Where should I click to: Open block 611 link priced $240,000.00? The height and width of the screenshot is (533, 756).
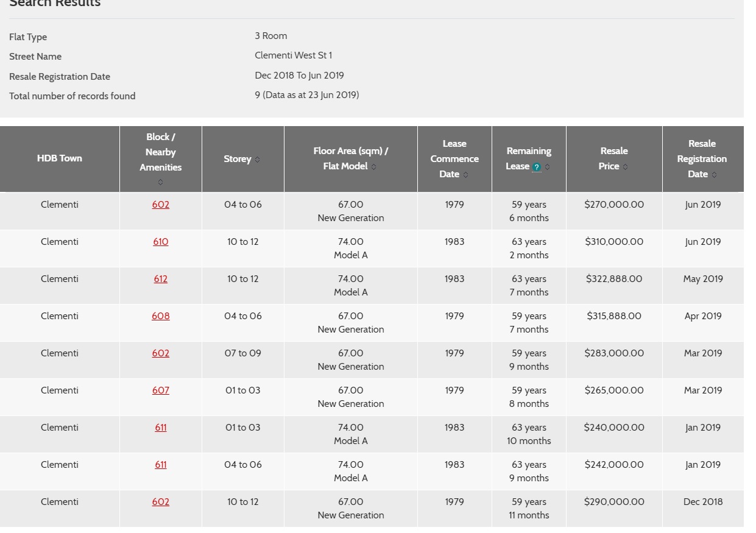(x=161, y=428)
